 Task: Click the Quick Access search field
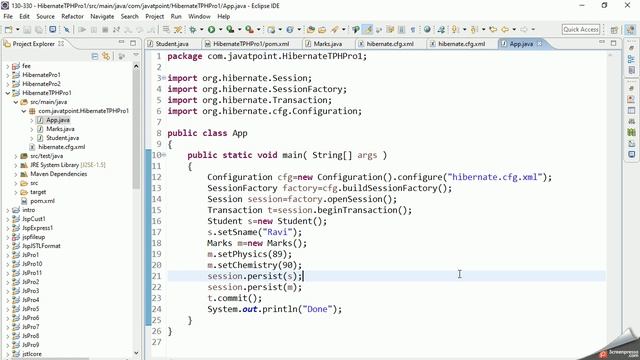(581, 29)
